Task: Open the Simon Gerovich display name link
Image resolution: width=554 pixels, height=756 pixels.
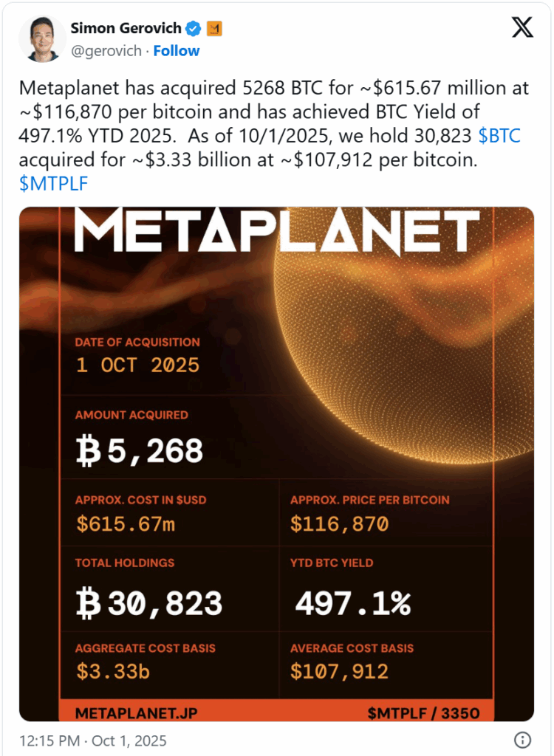Action: (x=126, y=29)
